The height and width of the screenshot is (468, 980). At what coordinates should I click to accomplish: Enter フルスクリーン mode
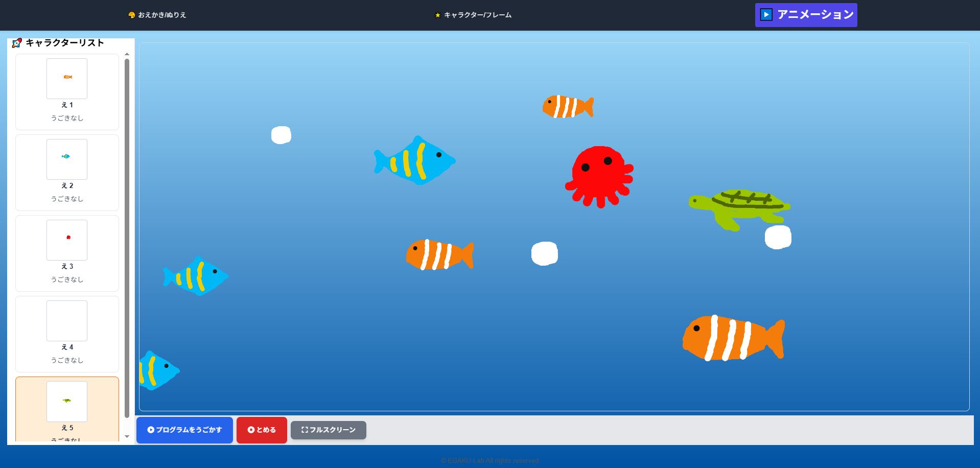coord(328,430)
